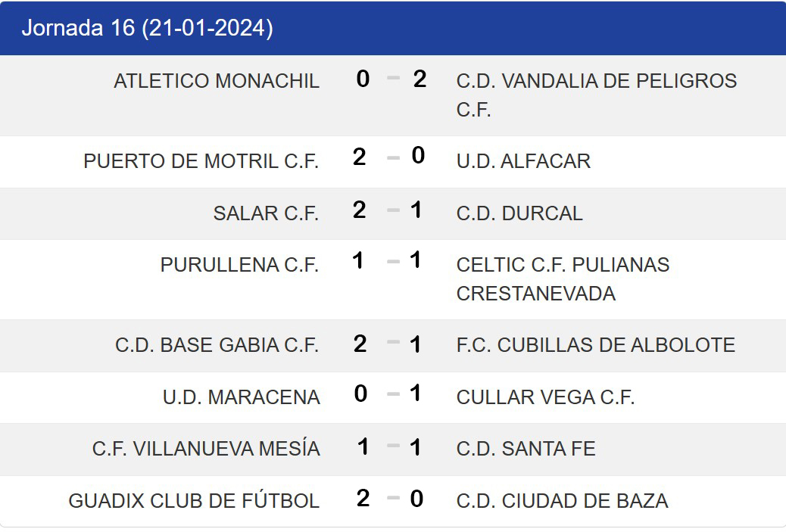This screenshot has width=786, height=532.
Task: Click the PURULLENA C.F. team name
Action: click(x=239, y=265)
